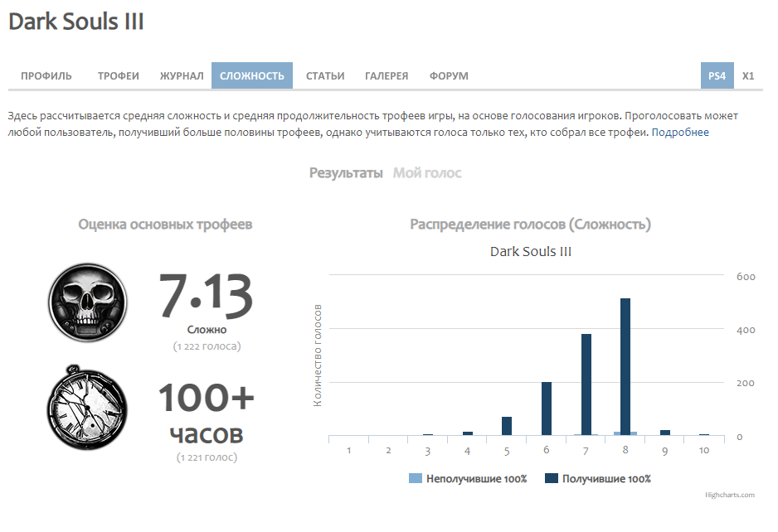Image resolution: width=778 pixels, height=532 pixels.
Task: Open the Highcharts.com credit link
Action: click(x=730, y=495)
